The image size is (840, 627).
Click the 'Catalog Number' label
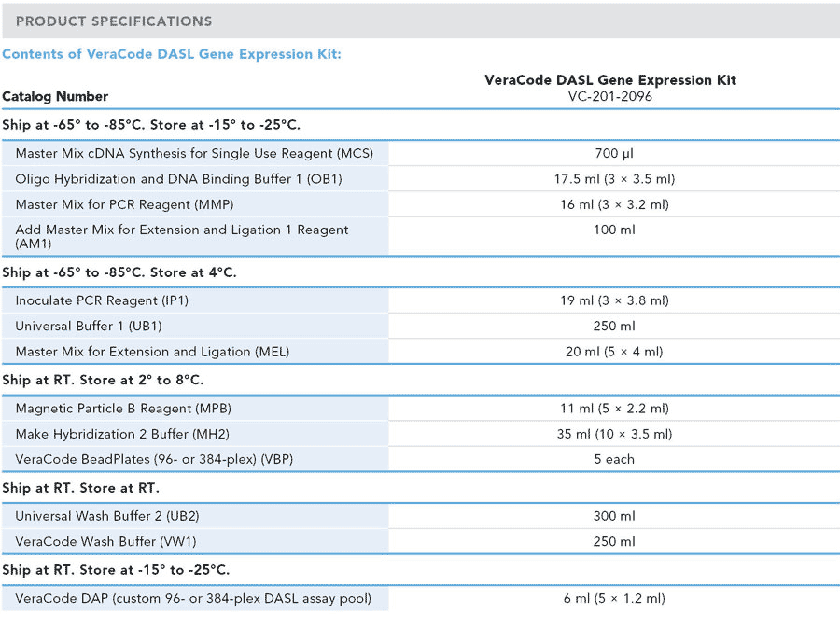[55, 96]
